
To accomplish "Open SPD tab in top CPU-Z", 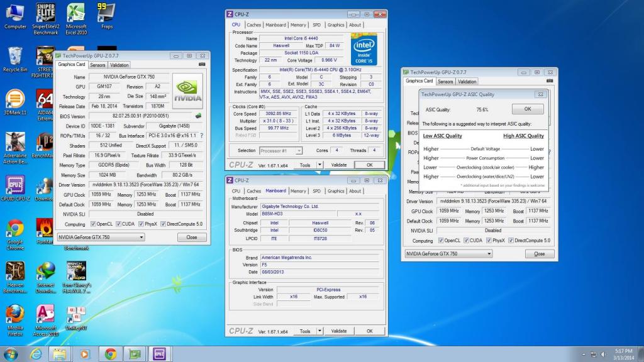I will pos(317,25).
